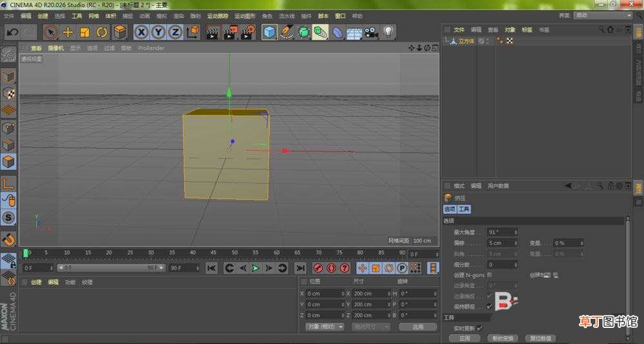Add a Camera object
The width and height of the screenshot is (644, 344).
[371, 32]
